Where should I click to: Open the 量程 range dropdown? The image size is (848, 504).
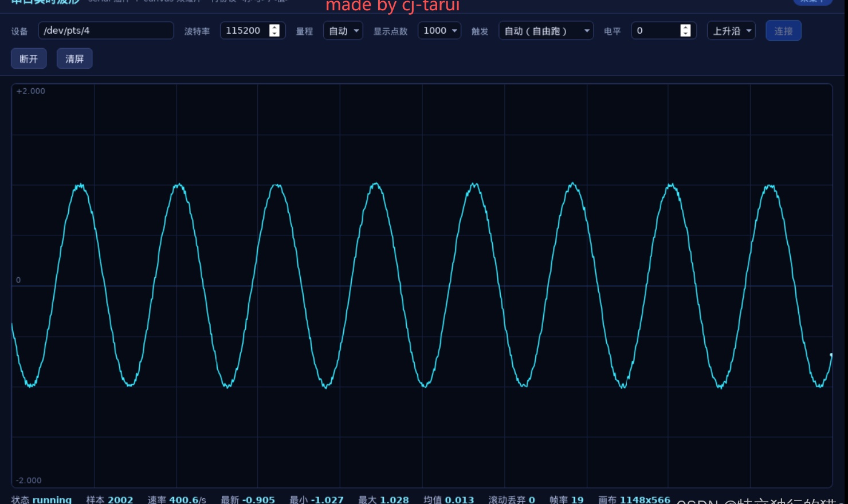pyautogui.click(x=343, y=30)
